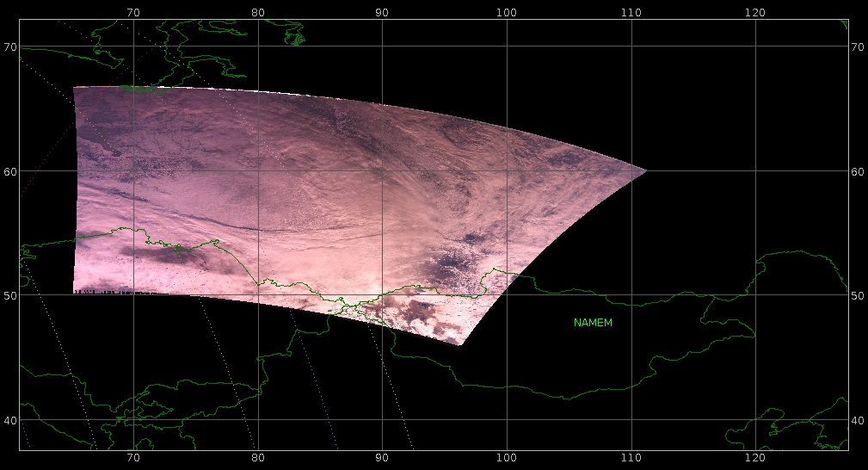Click the 80 longitude label on bottom axis
Viewport: 868px width, 470px height.
[257, 458]
